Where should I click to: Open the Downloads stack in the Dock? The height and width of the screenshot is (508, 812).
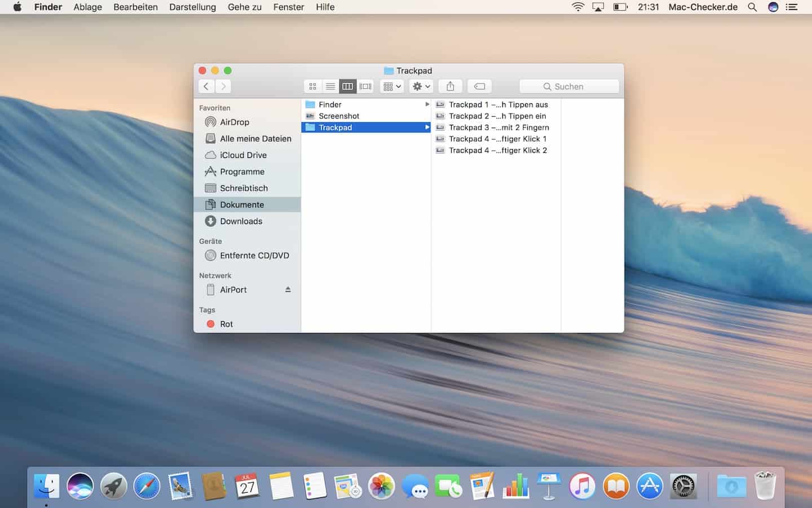[731, 485]
